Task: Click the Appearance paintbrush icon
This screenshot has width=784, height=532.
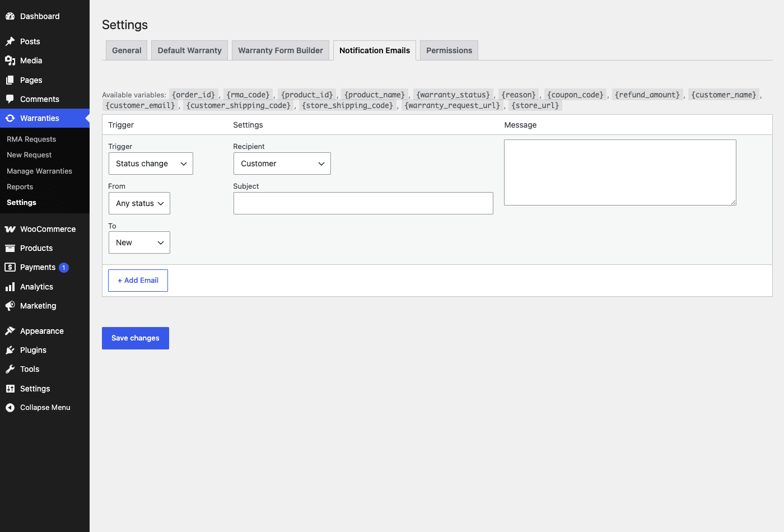Action: click(x=10, y=331)
